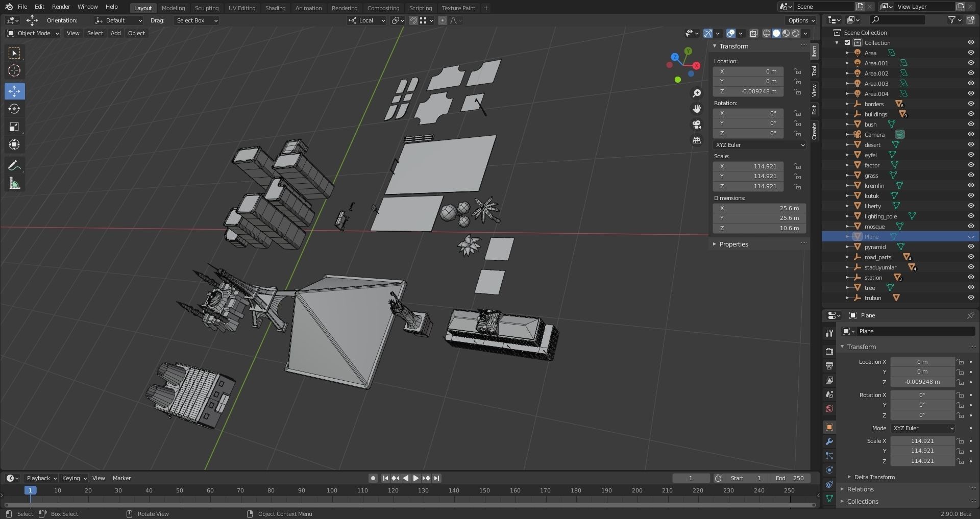Uncheck the Collection exclude checkbox
Screen dimensions: 980x519
click(847, 43)
